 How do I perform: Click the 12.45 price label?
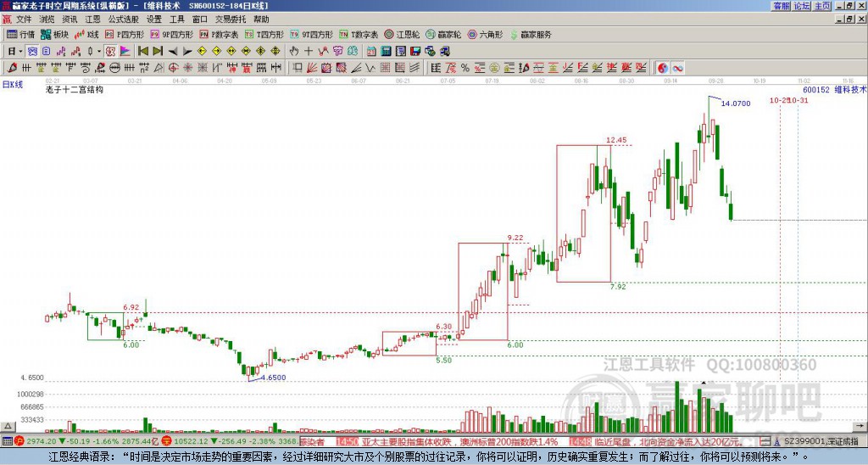point(616,140)
